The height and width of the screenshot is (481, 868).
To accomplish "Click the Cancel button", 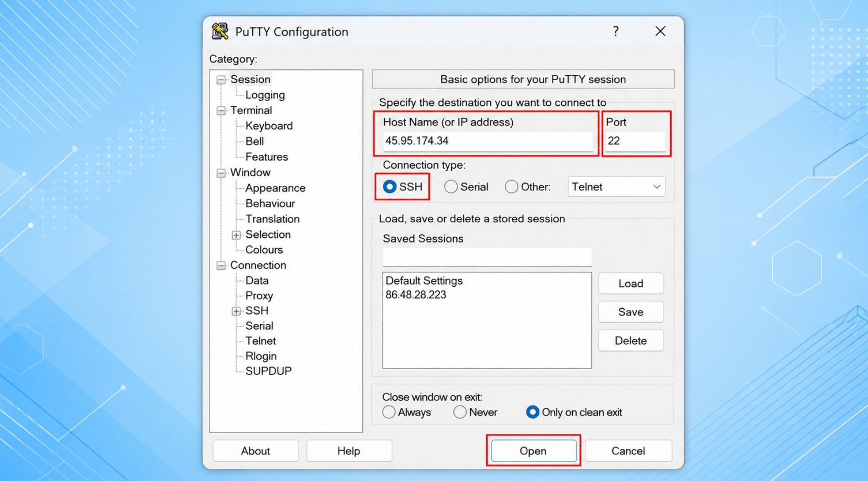I will tap(628, 451).
